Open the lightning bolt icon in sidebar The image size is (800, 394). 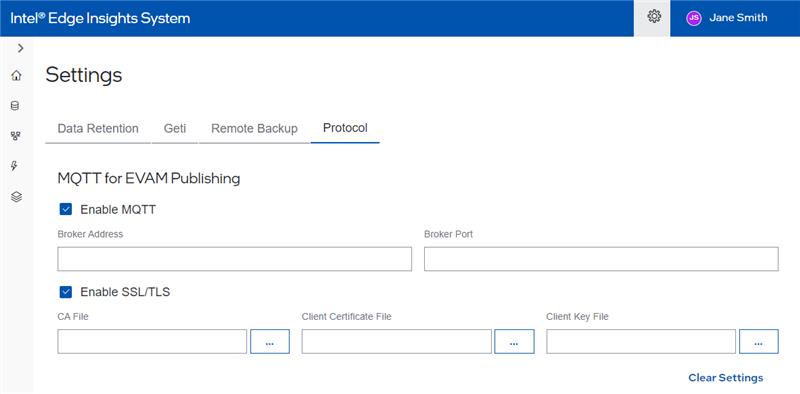15,166
